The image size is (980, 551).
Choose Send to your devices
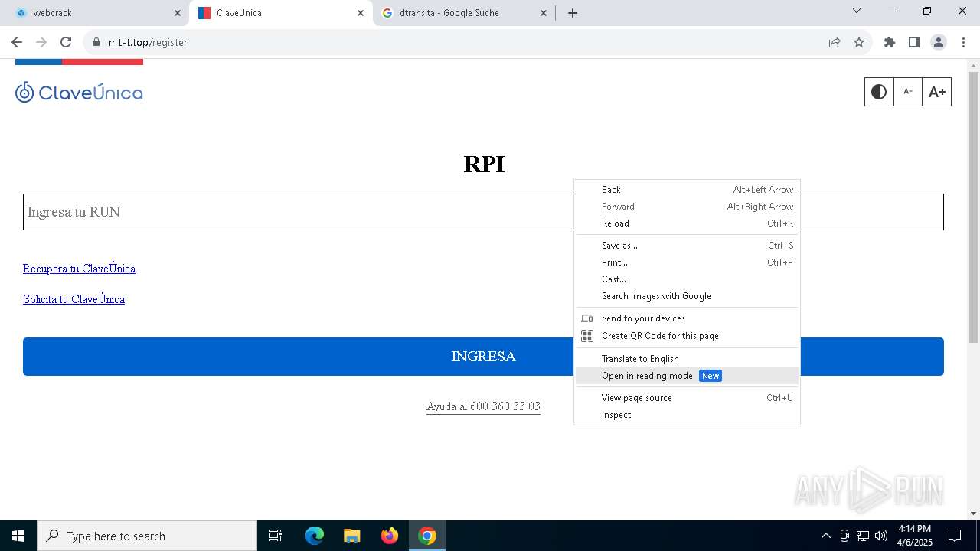(687, 318)
